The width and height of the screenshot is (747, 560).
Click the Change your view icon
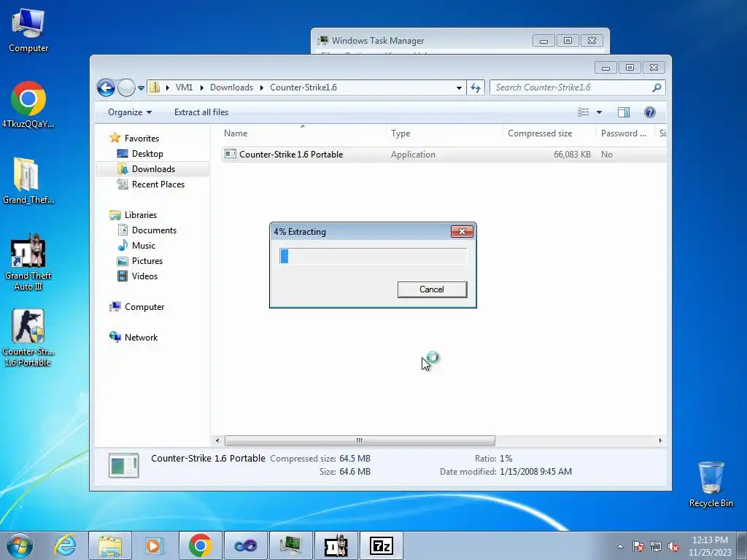583,112
